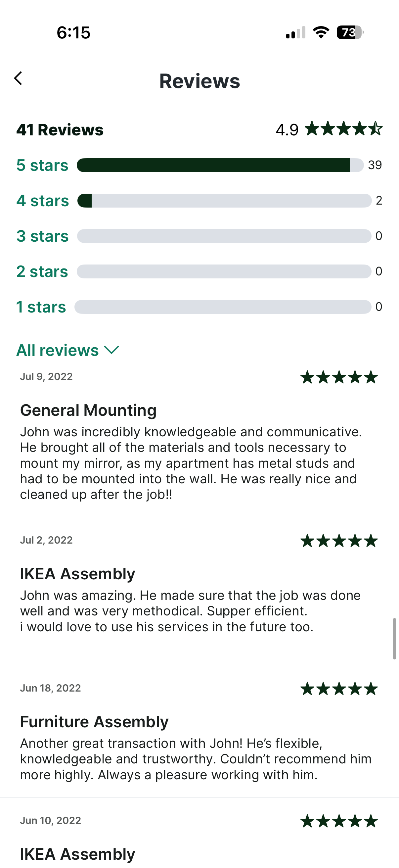Image resolution: width=399 pixels, height=868 pixels.
Task: Tap the back arrow icon
Action: (x=18, y=78)
